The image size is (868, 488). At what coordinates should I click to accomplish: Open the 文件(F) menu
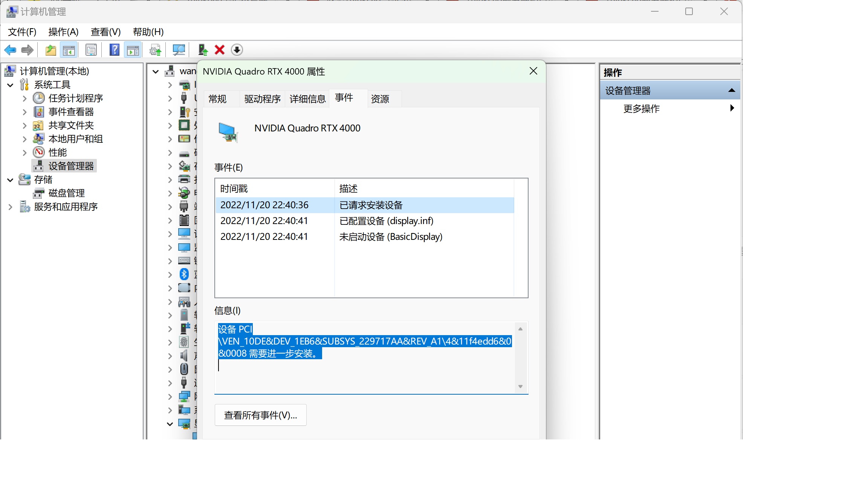click(22, 32)
